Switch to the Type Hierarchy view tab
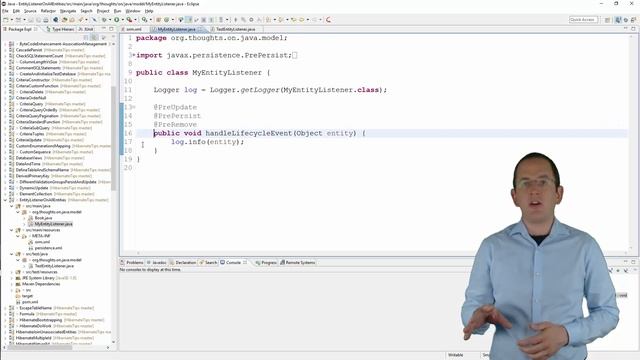 (x=60, y=29)
